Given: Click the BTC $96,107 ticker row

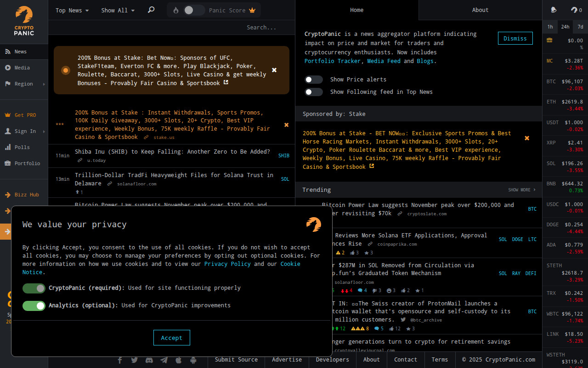Looking at the screenshot, I should coord(565,85).
